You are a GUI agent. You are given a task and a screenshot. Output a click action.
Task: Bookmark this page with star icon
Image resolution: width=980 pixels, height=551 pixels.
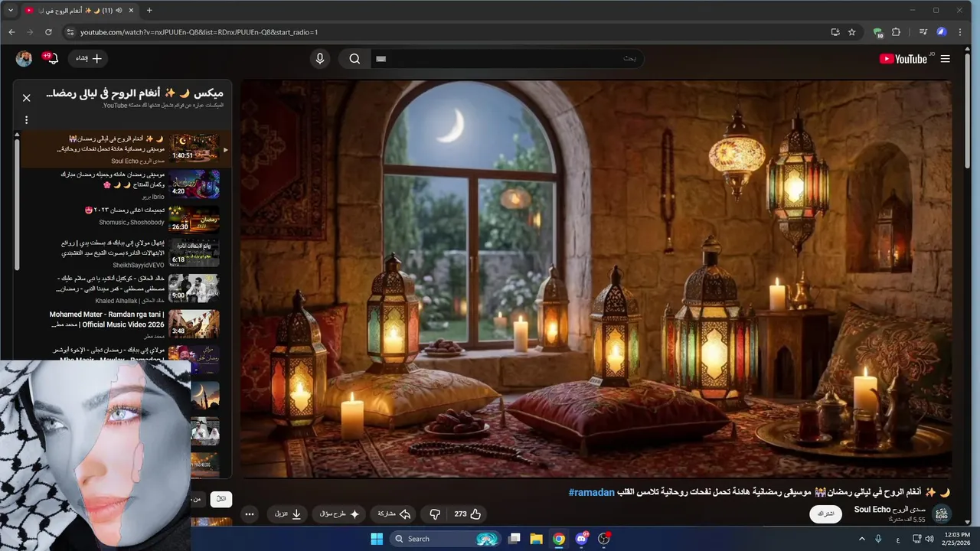pyautogui.click(x=851, y=32)
